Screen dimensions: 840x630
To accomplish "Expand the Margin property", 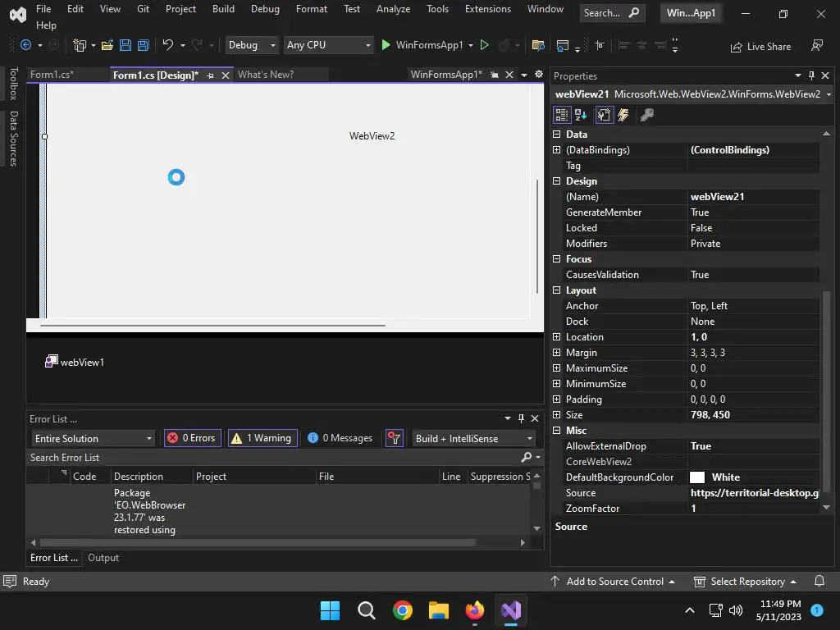I will click(557, 353).
